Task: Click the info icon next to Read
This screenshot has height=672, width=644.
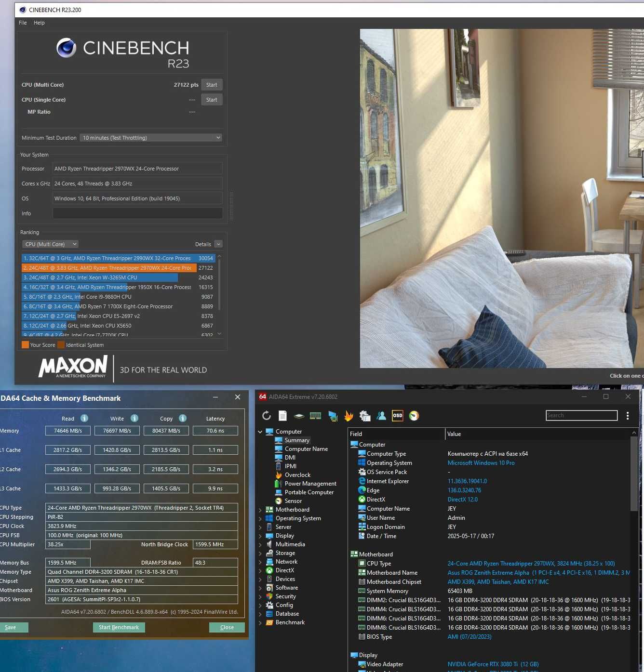Action: 84,418
